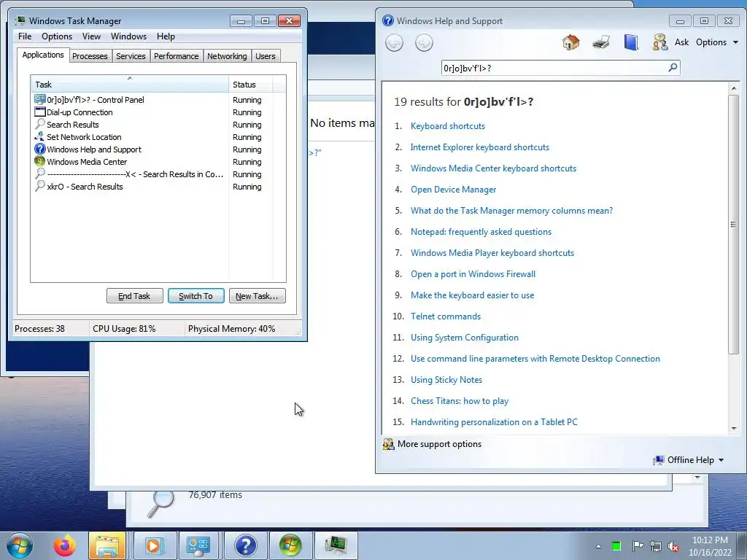This screenshot has height=560, width=747.
Task: Click the Status column header
Action: (251, 85)
